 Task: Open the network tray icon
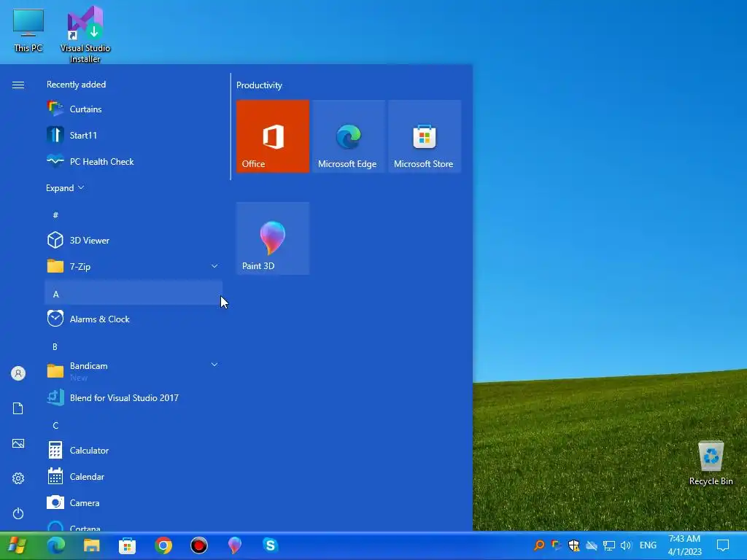(609, 545)
